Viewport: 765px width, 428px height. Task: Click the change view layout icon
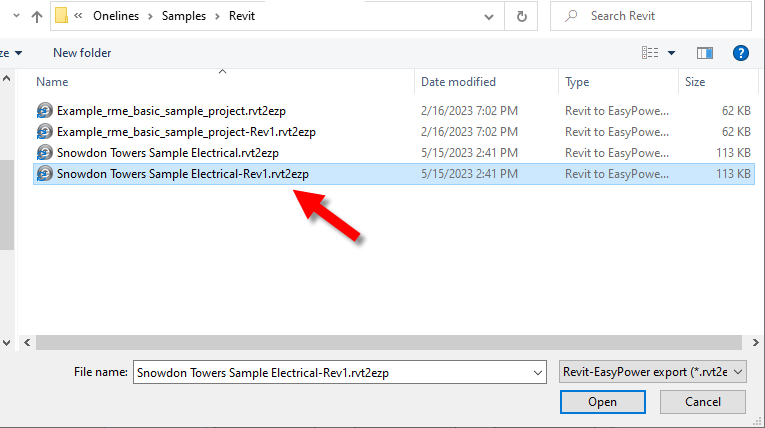(x=651, y=52)
